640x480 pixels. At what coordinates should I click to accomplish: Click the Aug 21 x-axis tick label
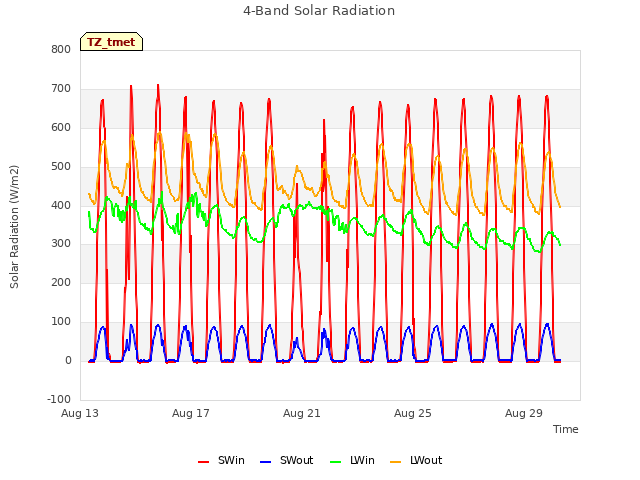click(x=302, y=413)
